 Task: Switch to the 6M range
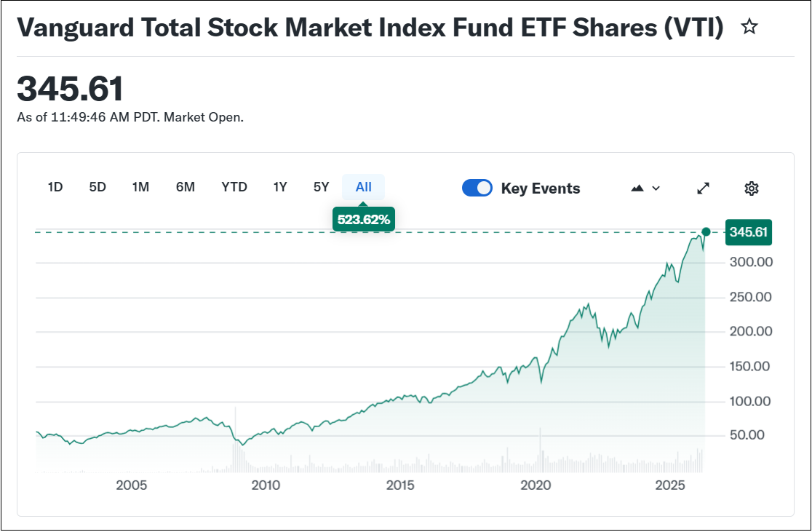pos(186,187)
